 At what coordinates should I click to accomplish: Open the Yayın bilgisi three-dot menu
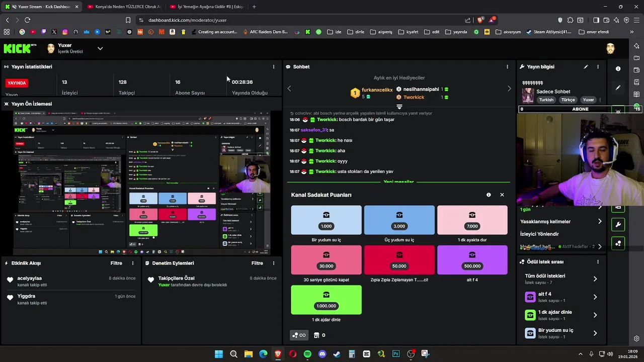[598, 66]
